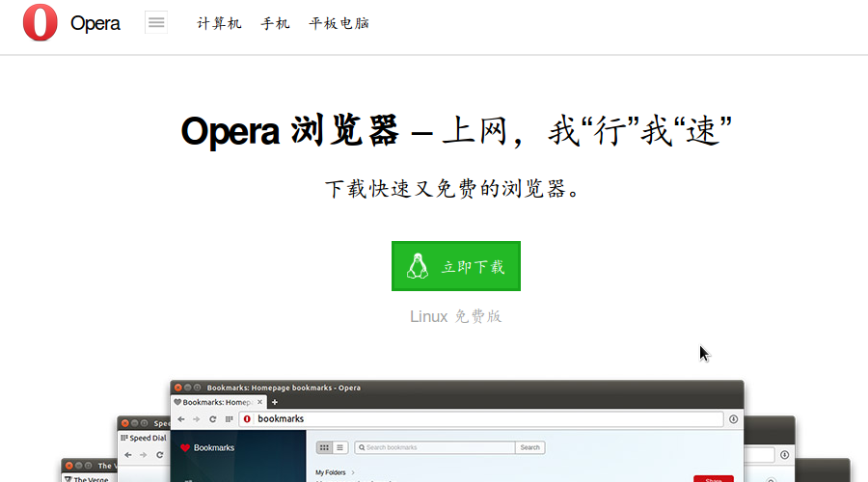Select the Speed Dial tab in back window
Viewport: 868px width, 482px height.
click(x=144, y=438)
